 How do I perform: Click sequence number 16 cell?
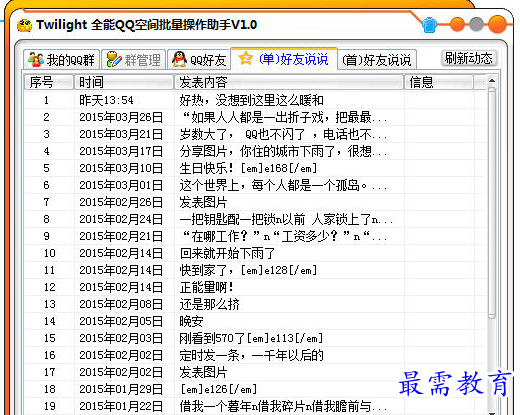point(50,355)
